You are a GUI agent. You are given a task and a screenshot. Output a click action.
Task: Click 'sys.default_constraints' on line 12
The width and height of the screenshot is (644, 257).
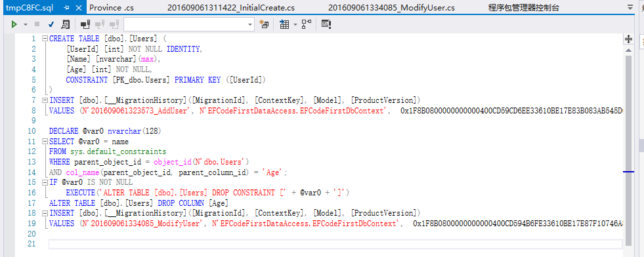coord(118,151)
